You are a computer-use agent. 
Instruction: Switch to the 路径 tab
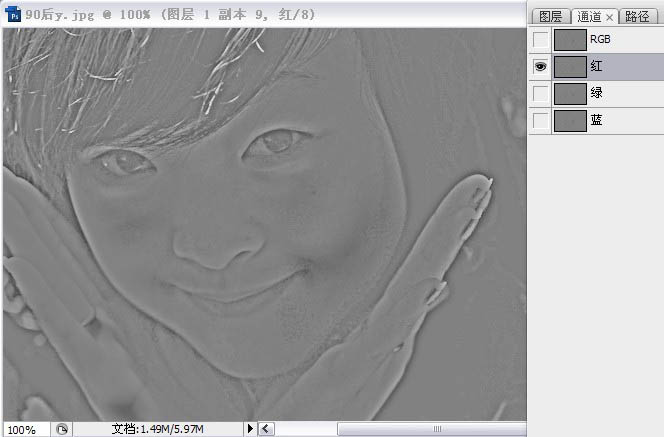(637, 17)
